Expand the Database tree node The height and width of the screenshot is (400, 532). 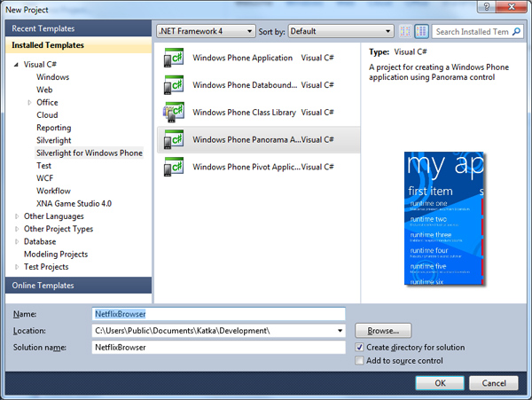click(x=17, y=241)
